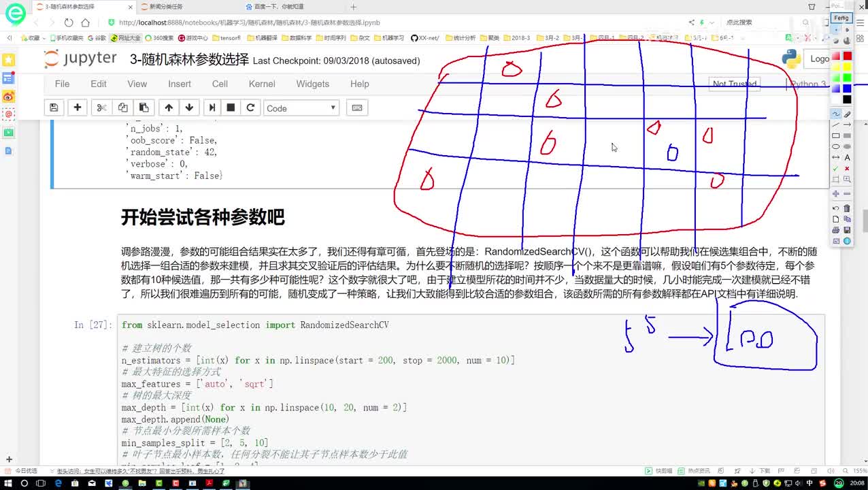Select the arrow drawing tool
868x490 pixels.
(x=847, y=125)
